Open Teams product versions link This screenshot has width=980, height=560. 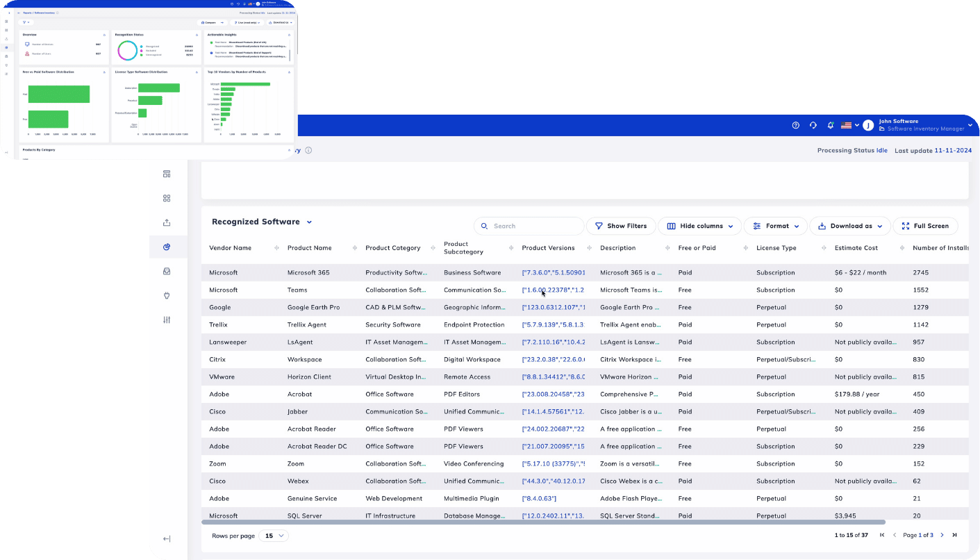[554, 290]
